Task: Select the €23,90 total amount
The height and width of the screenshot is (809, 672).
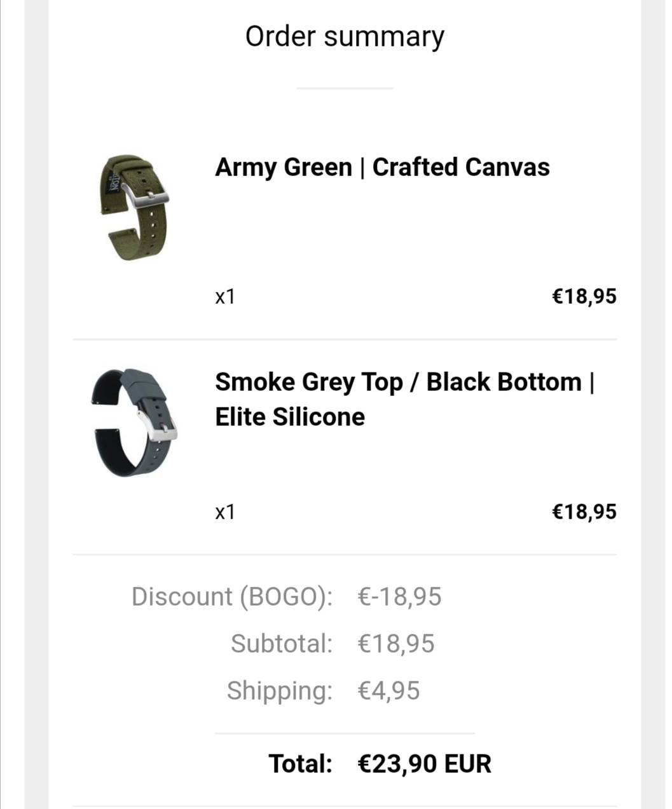Action: [x=398, y=763]
